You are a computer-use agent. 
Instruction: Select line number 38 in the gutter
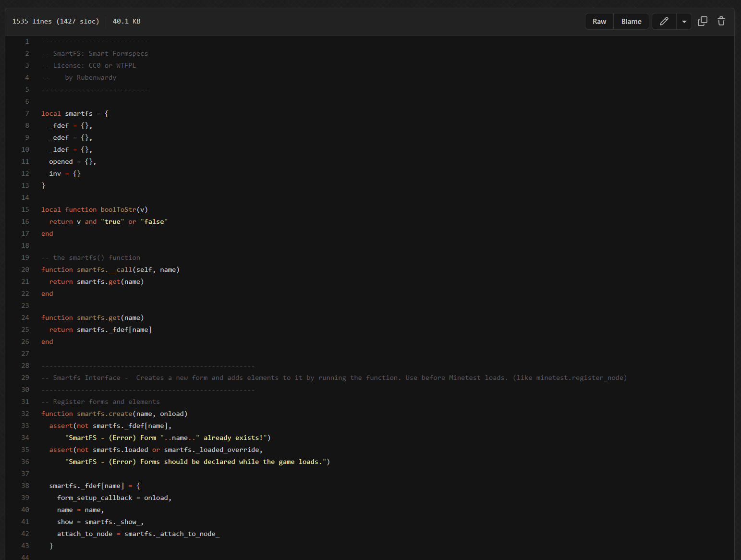tap(25, 486)
